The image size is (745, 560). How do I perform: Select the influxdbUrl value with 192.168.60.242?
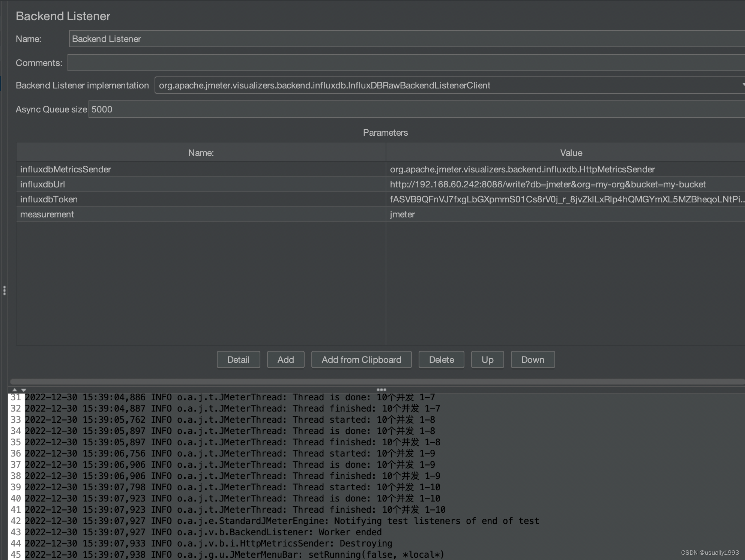[x=566, y=184]
